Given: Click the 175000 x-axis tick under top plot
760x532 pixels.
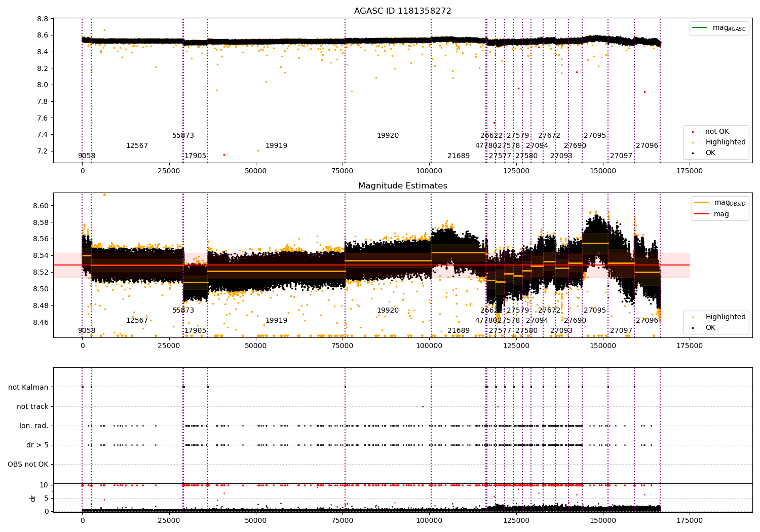Looking at the screenshot, I should [690, 171].
